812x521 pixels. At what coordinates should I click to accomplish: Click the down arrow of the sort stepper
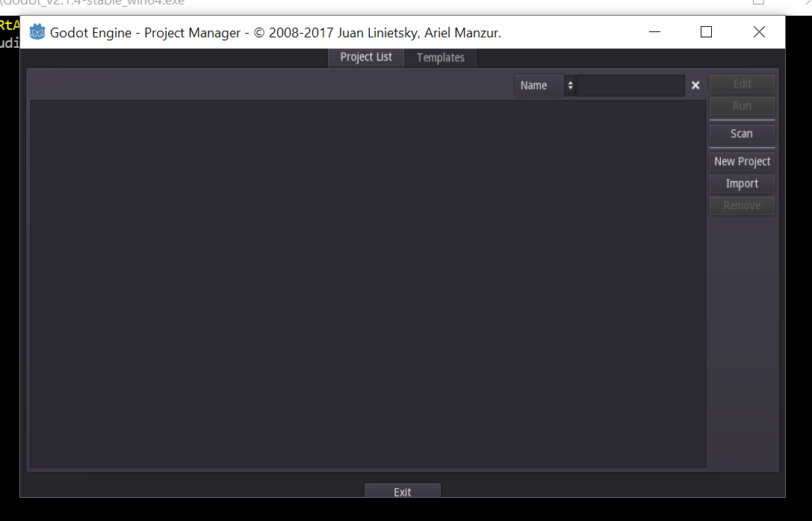pos(570,89)
